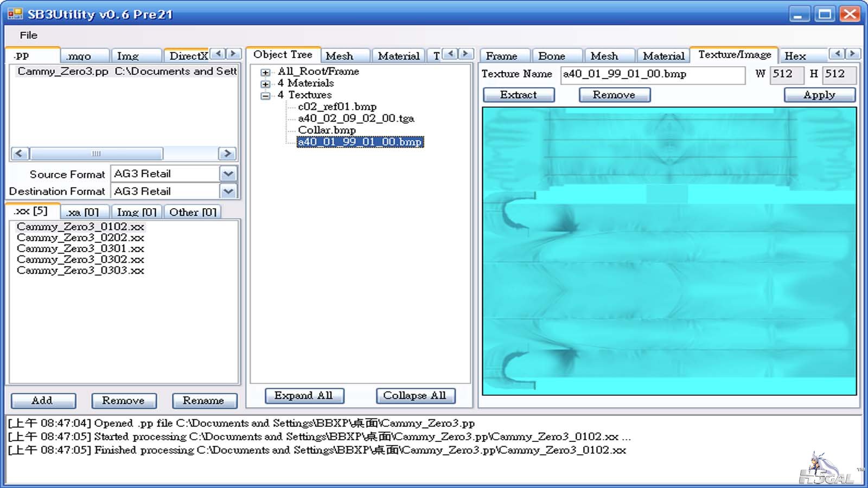This screenshot has height=488, width=868.
Task: Expand the 4 Materials tree node
Action: pyautogui.click(x=265, y=84)
